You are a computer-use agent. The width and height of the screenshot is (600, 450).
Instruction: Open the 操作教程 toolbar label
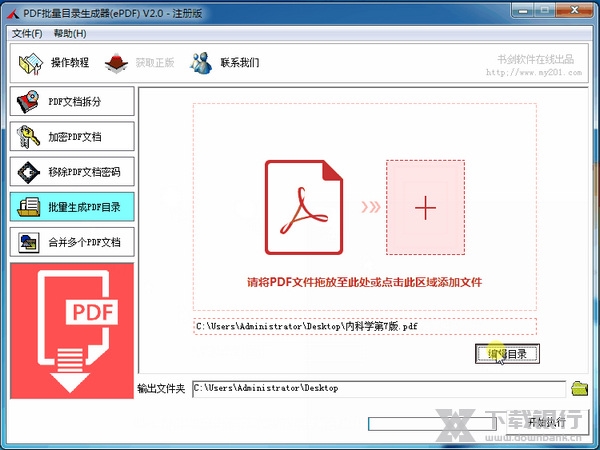pos(70,62)
